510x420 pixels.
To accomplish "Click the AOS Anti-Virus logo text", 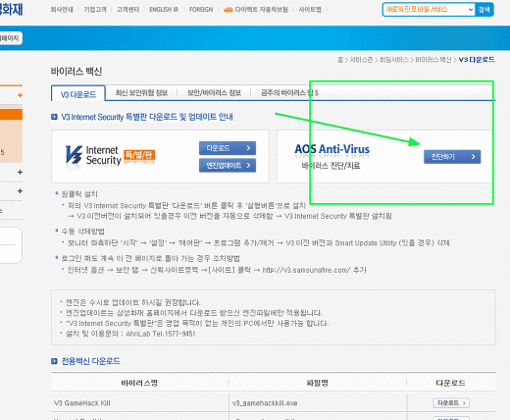I will [x=332, y=149].
